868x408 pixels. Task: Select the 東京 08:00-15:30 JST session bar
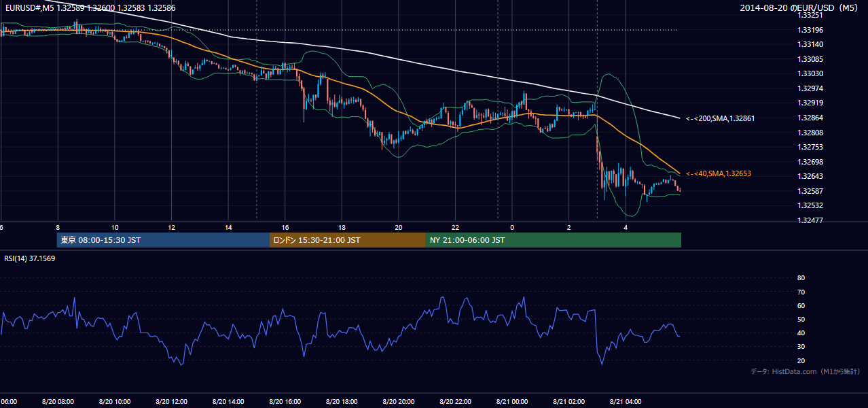[x=164, y=240]
